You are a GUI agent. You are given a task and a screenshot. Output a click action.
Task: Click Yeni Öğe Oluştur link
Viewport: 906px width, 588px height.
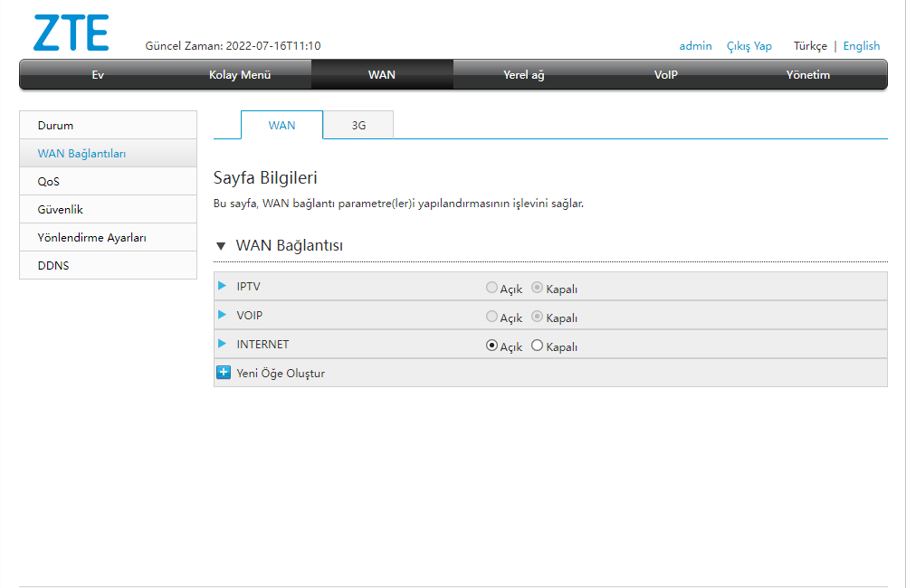[281, 373]
